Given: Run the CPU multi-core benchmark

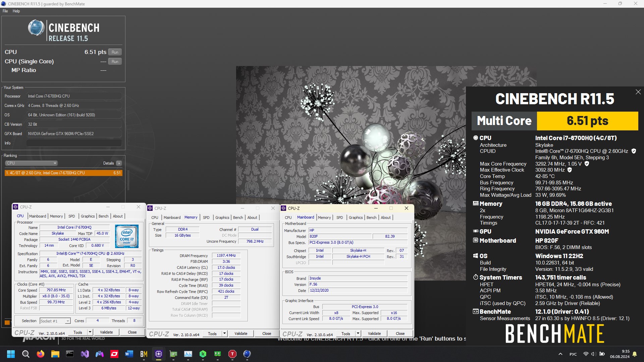Looking at the screenshot, I should (115, 52).
